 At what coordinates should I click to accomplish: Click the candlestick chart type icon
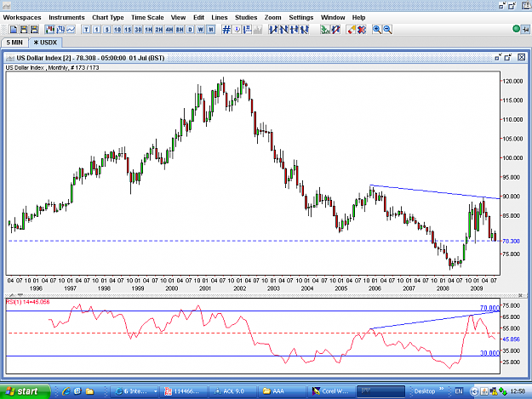(49, 30)
